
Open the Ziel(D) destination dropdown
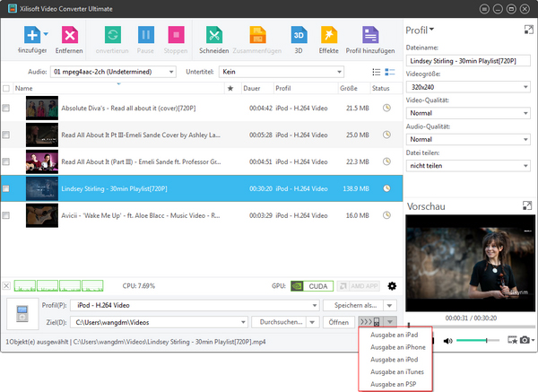tap(159, 322)
